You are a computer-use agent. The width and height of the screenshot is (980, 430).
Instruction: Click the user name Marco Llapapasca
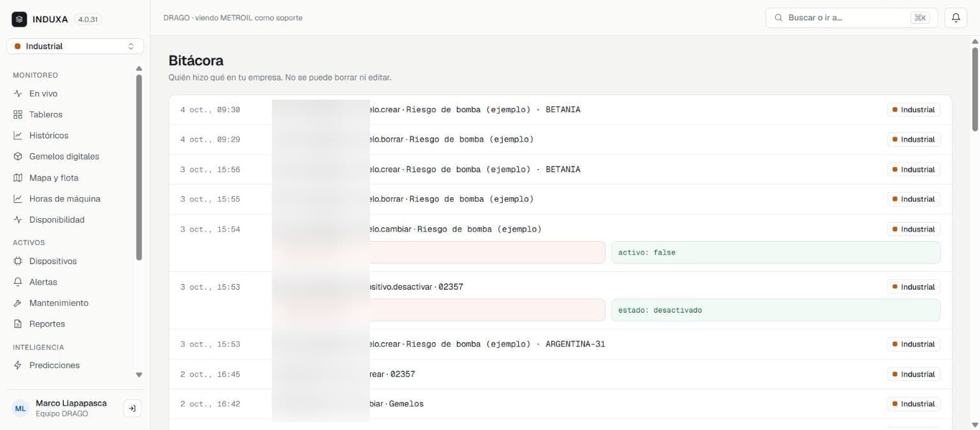(x=71, y=404)
